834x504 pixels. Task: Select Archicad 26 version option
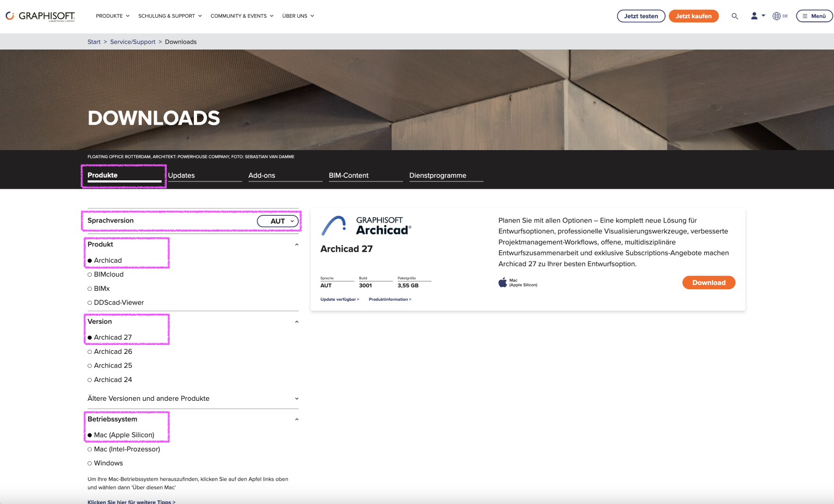(109, 352)
